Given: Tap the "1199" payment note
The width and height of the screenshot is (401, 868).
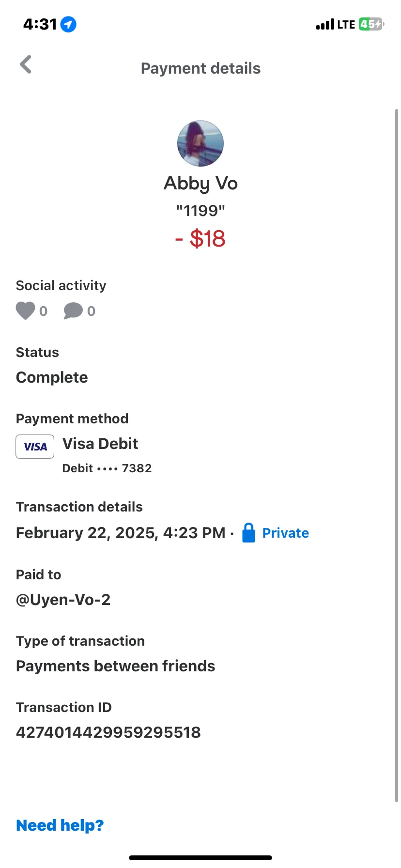Looking at the screenshot, I should (x=200, y=211).
